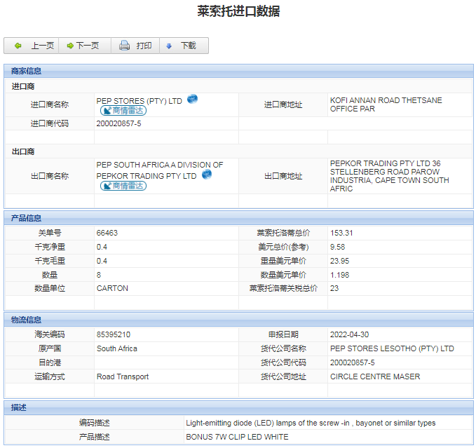
Task: Open 商情雷达 badge under importer name
Action: pos(123,111)
